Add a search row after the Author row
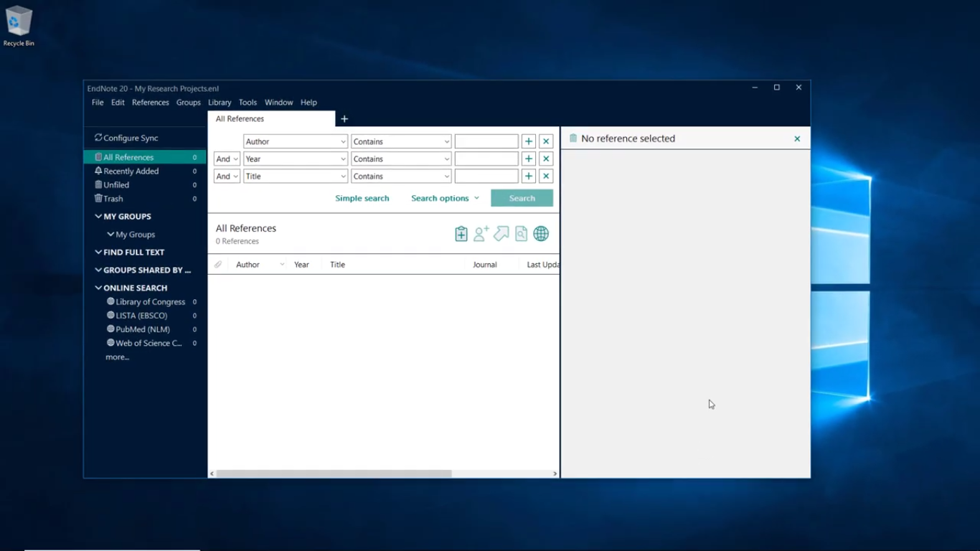The width and height of the screenshot is (980, 551). point(529,141)
